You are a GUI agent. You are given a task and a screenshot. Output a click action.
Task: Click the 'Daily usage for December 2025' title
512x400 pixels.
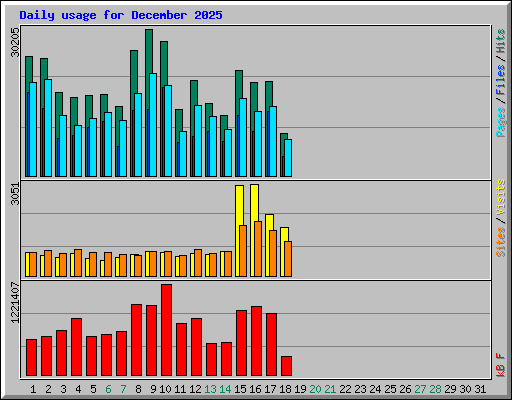121,15
